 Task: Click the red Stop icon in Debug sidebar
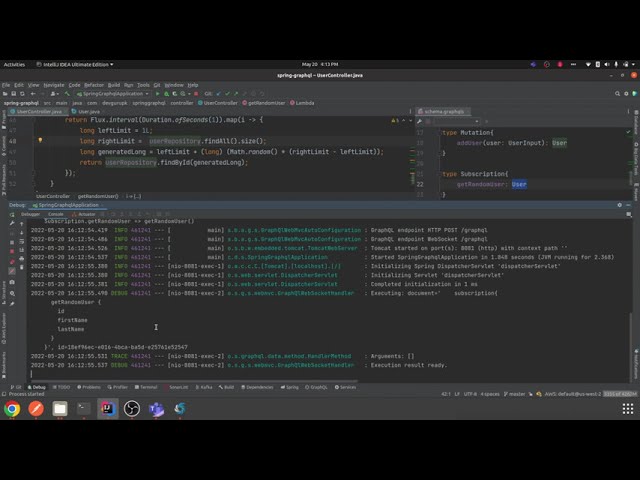click(x=12, y=251)
